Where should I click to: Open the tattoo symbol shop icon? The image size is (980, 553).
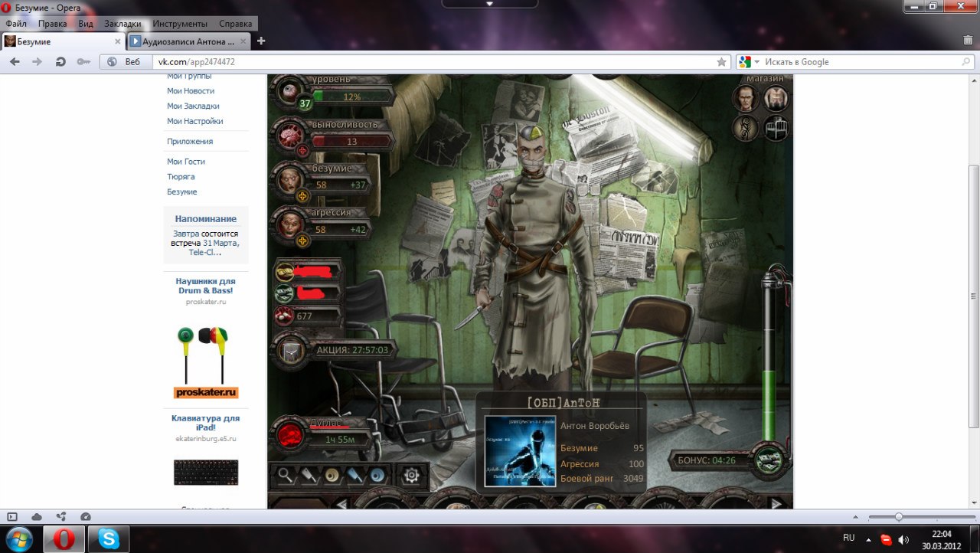click(746, 128)
